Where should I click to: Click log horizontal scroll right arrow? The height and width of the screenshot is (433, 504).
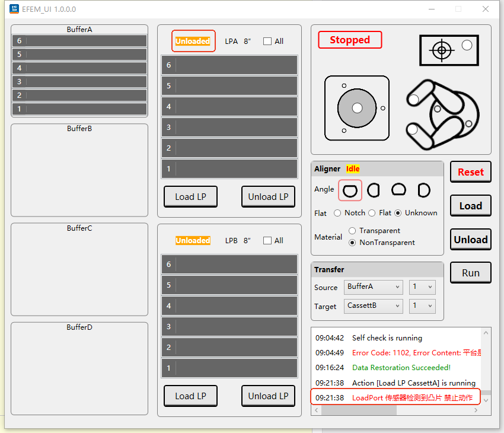pyautogui.click(x=476, y=410)
